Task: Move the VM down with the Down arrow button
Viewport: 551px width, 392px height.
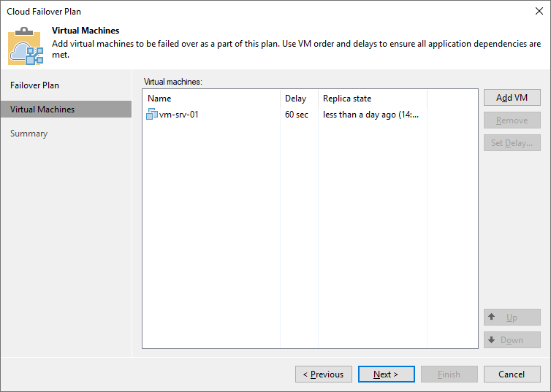Action: pyautogui.click(x=512, y=340)
